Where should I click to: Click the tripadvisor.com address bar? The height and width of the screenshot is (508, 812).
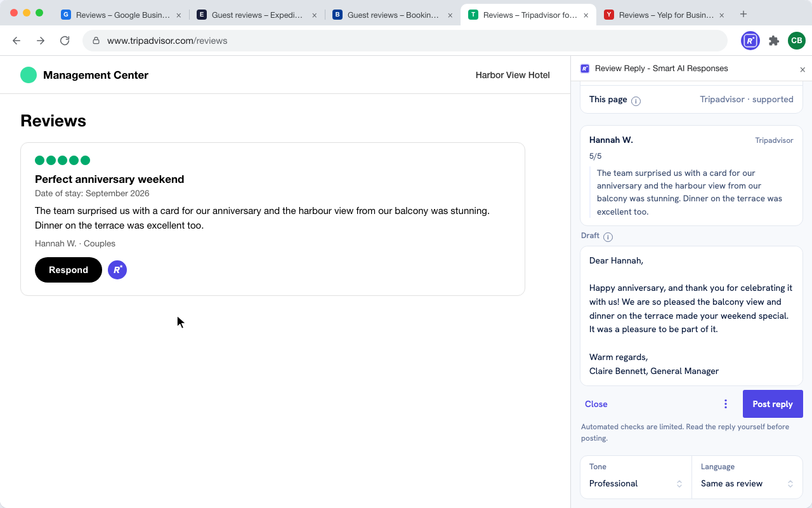click(405, 41)
